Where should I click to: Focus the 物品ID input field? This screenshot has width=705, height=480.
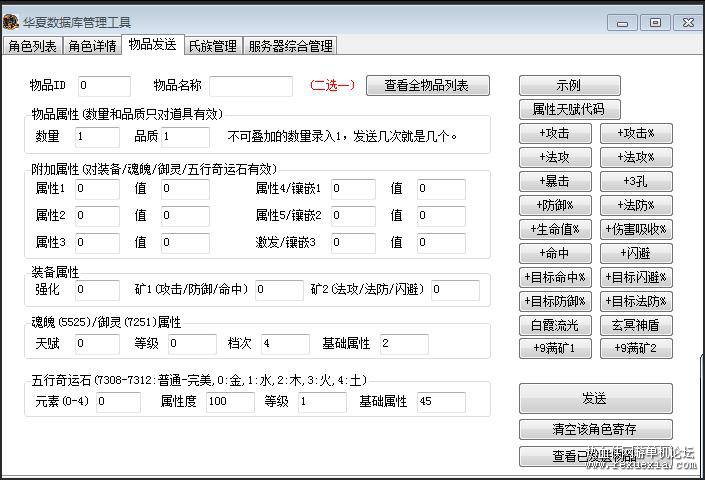pyautogui.click(x=104, y=86)
